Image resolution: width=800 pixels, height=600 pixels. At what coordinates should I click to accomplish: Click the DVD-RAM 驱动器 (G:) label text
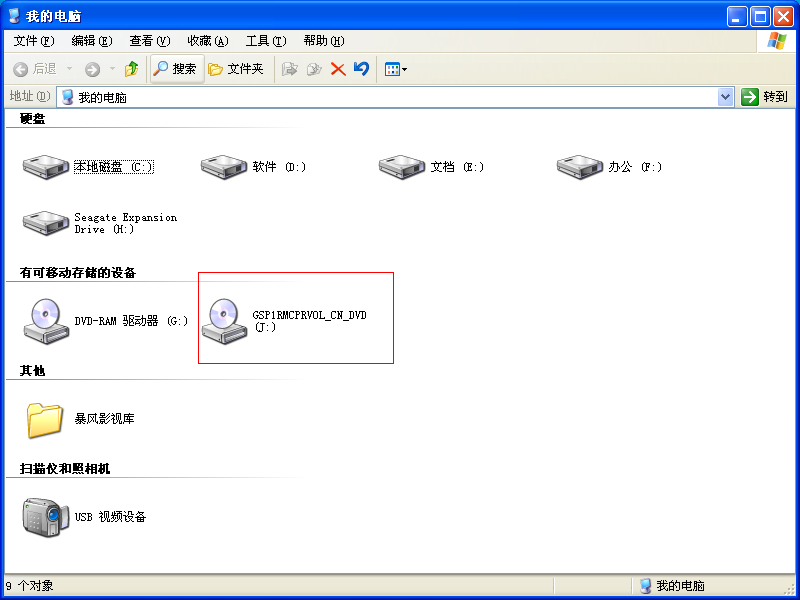tap(131, 321)
